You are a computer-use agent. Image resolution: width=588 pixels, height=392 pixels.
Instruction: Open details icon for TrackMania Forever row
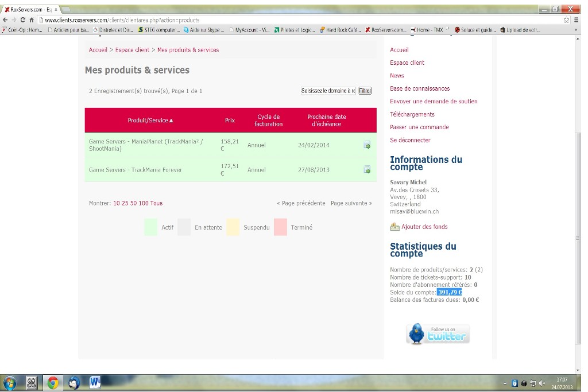coord(367,170)
